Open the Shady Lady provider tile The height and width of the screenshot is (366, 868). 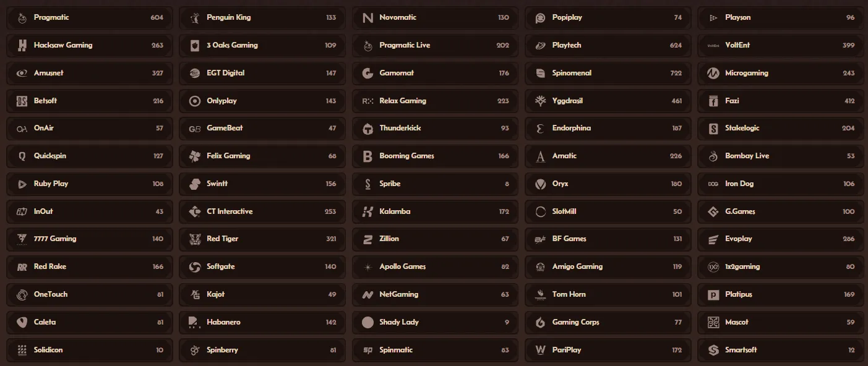[x=434, y=322]
